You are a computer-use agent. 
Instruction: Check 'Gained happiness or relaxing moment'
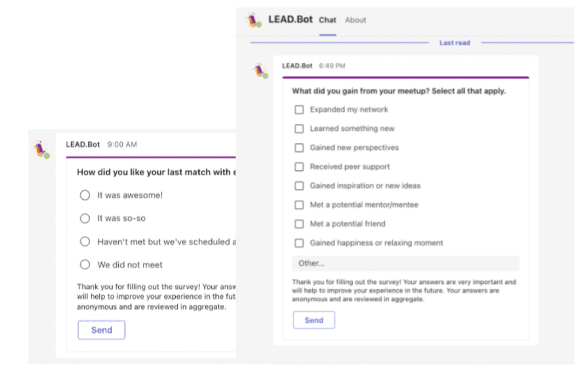[x=299, y=243]
